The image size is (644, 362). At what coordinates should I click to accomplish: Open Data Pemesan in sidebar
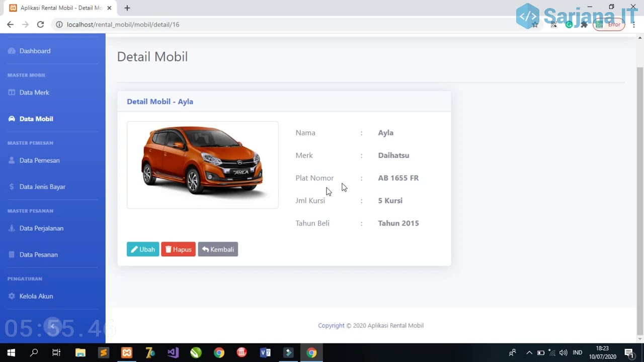click(34, 160)
